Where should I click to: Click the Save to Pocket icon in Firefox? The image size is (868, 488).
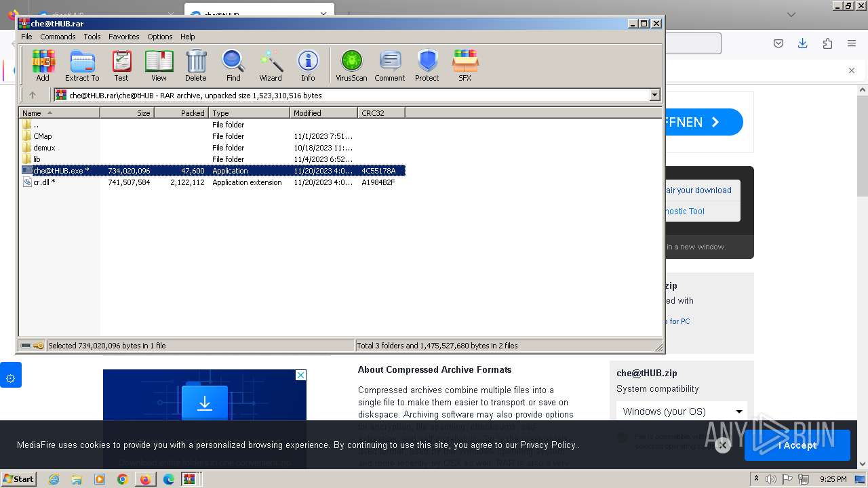778,43
